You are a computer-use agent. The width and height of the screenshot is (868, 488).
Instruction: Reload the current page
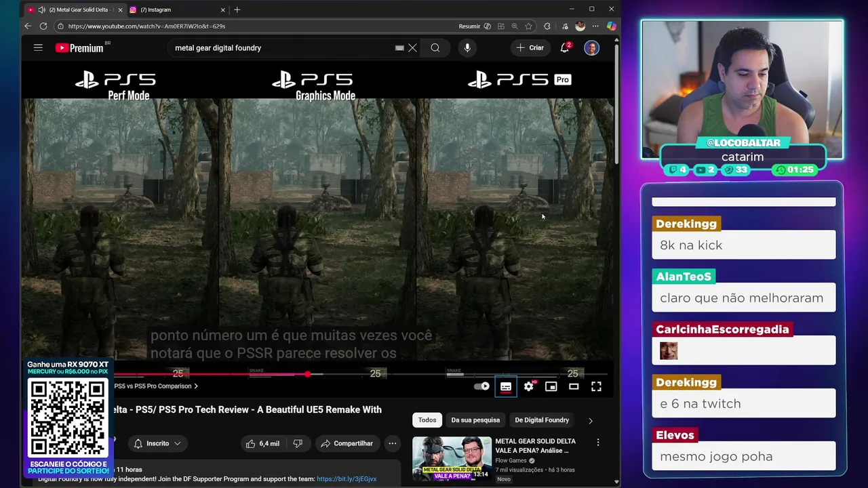tap(43, 26)
